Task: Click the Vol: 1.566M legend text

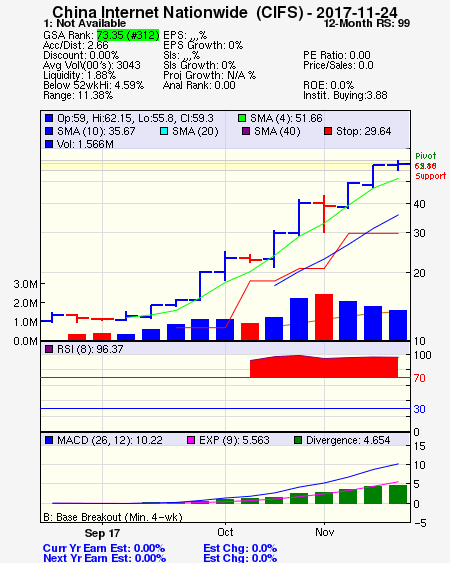Action: tap(85, 144)
